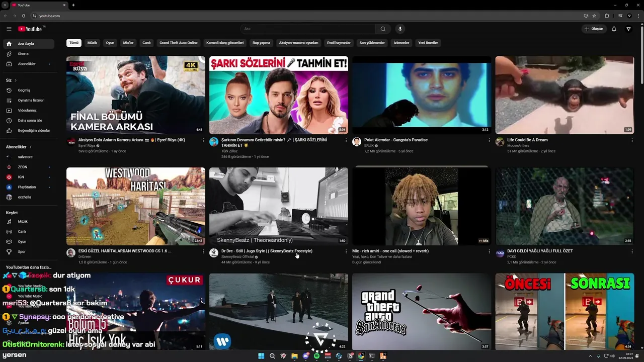Open the Chrome extensions puzzle icon
Screen dimensions: 644x362
[x=607, y=16]
